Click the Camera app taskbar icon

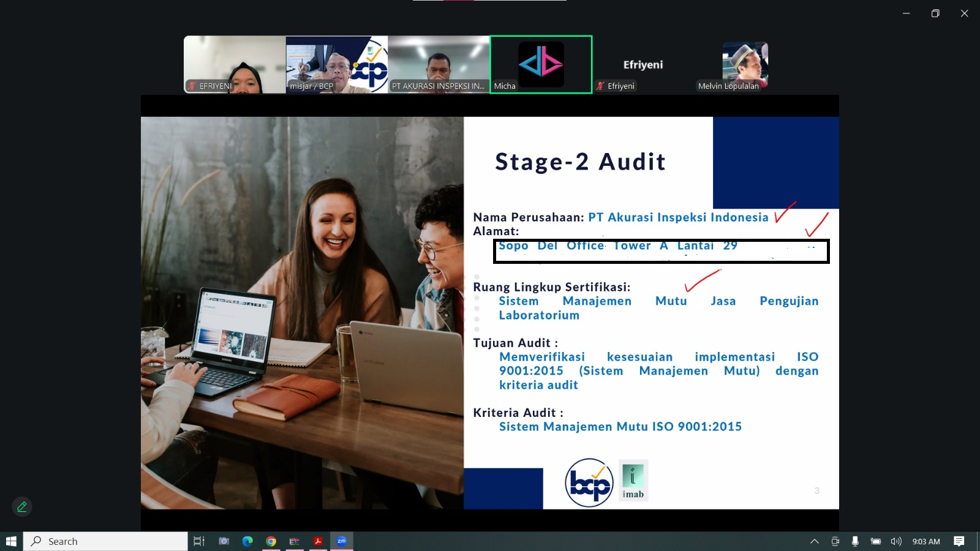click(224, 541)
